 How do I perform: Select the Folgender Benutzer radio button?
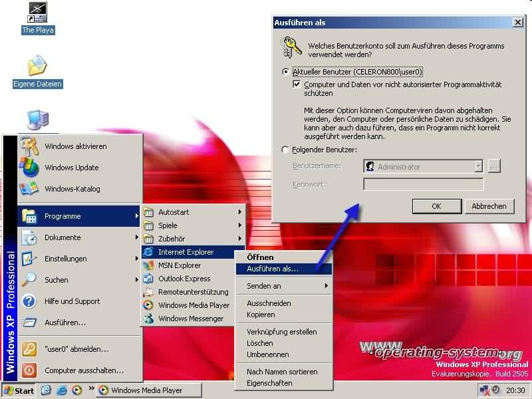[x=285, y=150]
